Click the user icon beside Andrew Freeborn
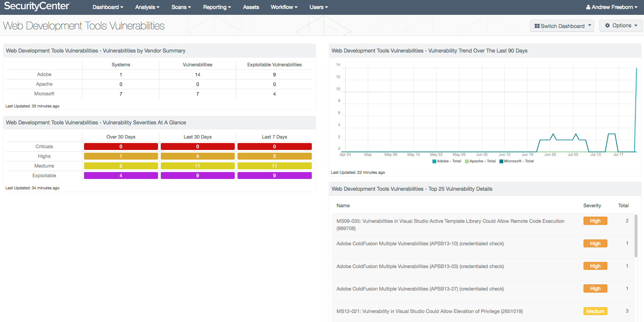Screen dimensions: 644x322 [588, 7]
